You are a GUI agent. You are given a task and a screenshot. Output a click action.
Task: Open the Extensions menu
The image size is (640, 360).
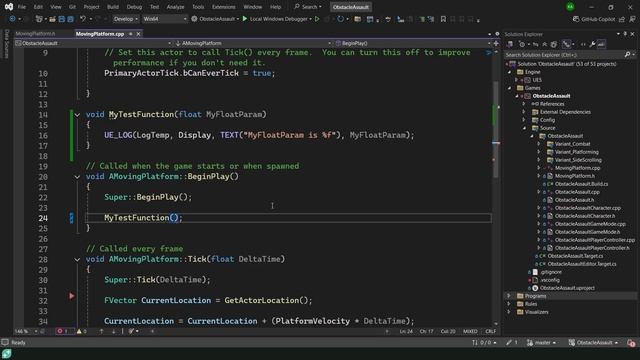tap(223, 7)
